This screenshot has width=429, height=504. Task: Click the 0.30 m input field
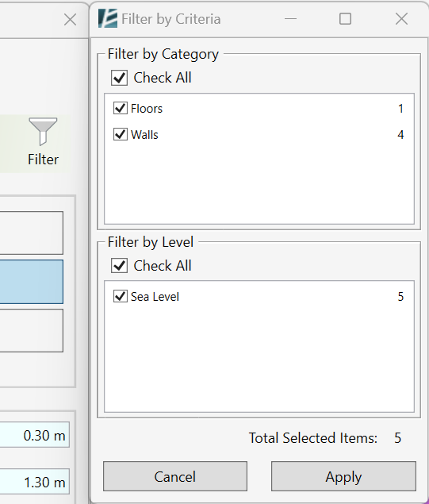[35, 435]
